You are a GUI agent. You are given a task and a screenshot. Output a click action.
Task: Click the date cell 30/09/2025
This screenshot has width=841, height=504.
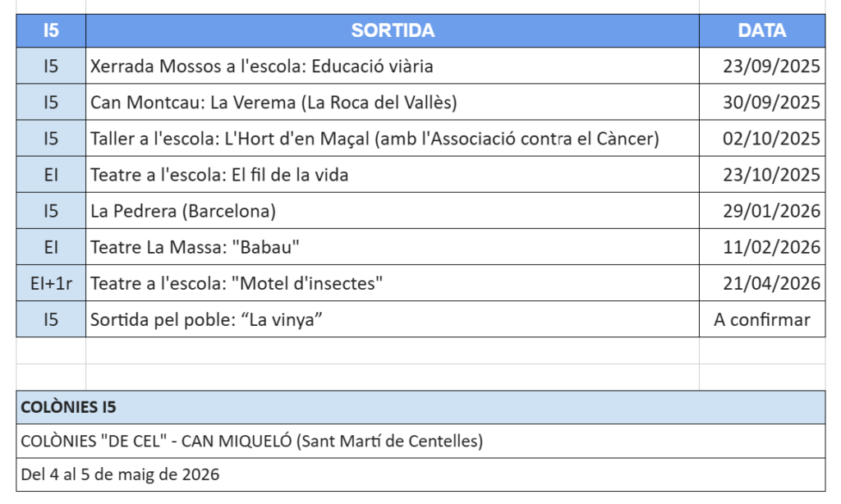point(770,103)
